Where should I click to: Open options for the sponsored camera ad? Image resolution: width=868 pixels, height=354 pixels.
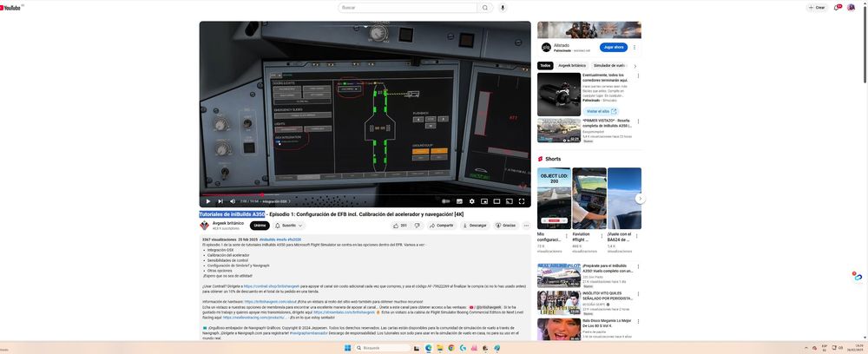click(x=638, y=75)
